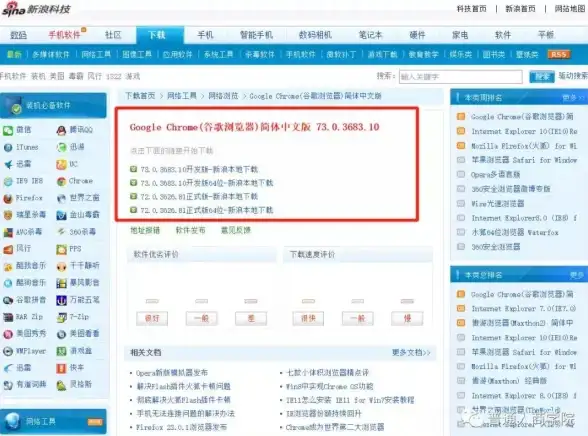Click 科技首页 at the top right
Screen dimensions: 588x436
pyautogui.click(x=471, y=9)
